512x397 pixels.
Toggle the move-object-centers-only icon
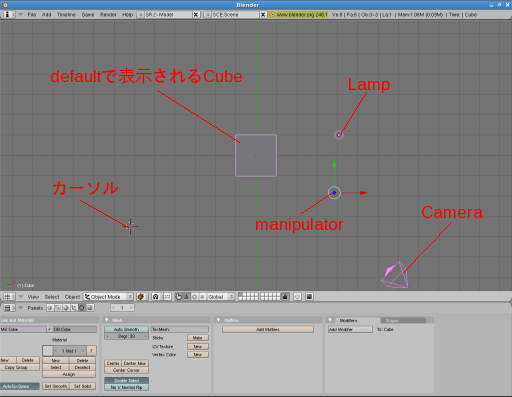coord(167,297)
